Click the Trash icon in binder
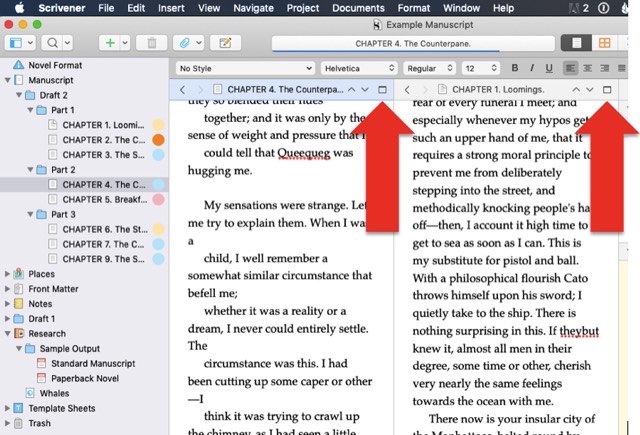 [x=18, y=423]
